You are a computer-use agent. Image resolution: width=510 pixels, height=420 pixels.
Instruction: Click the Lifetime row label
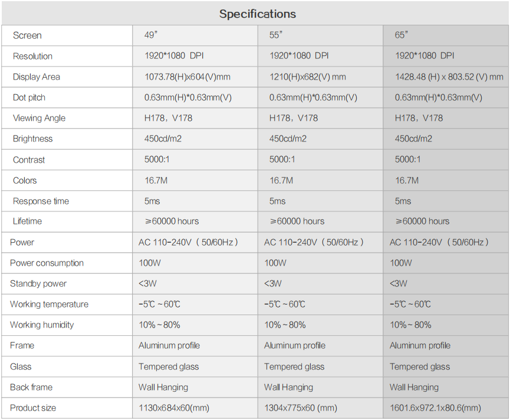[x=27, y=221]
